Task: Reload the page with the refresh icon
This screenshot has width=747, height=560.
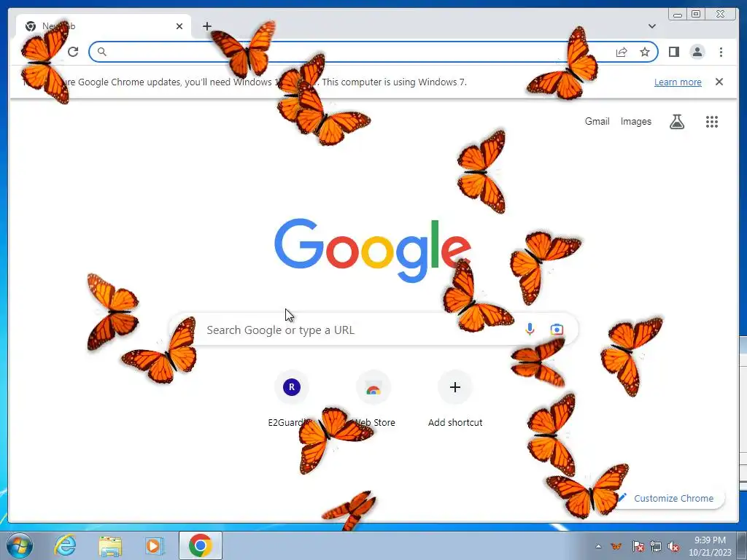Action: (x=73, y=52)
